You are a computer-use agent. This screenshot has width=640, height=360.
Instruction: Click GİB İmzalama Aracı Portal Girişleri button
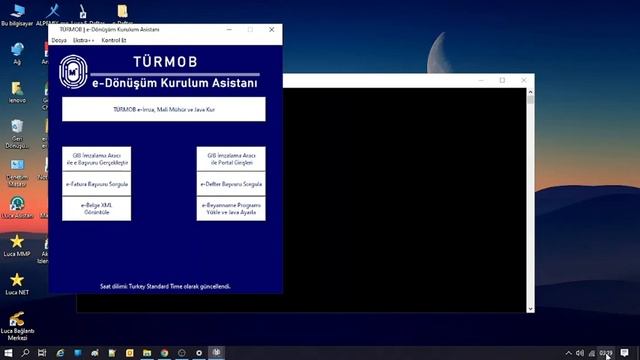click(x=231, y=159)
